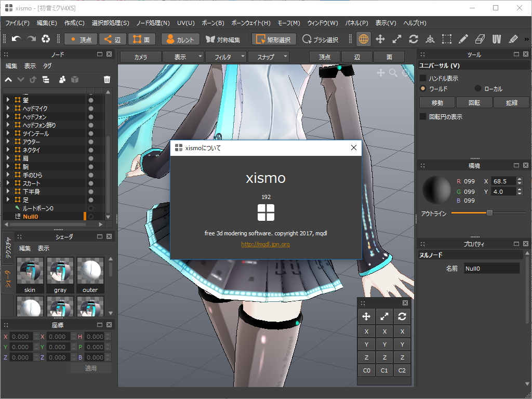Select the pencil draw tool
Image resolution: width=532 pixels, height=399 pixels.
click(x=463, y=39)
